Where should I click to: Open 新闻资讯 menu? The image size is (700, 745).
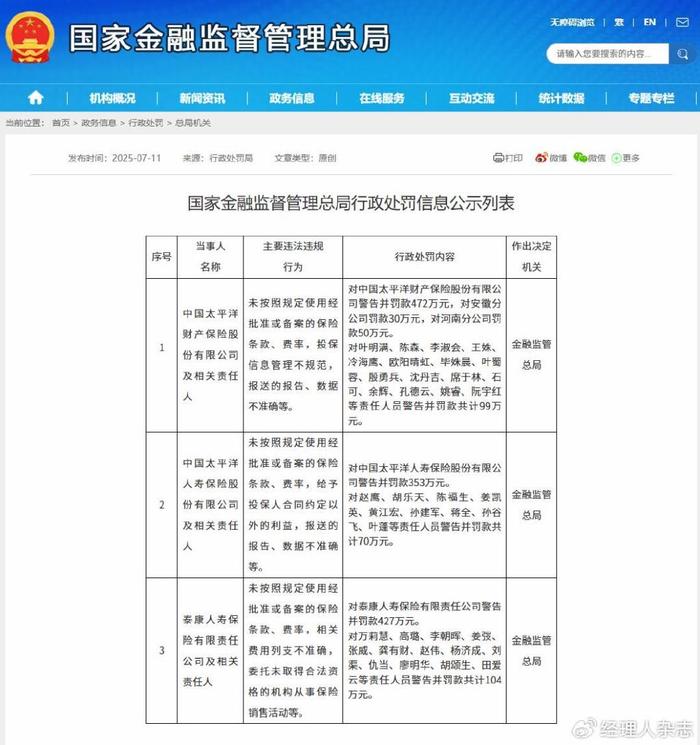pyautogui.click(x=202, y=98)
